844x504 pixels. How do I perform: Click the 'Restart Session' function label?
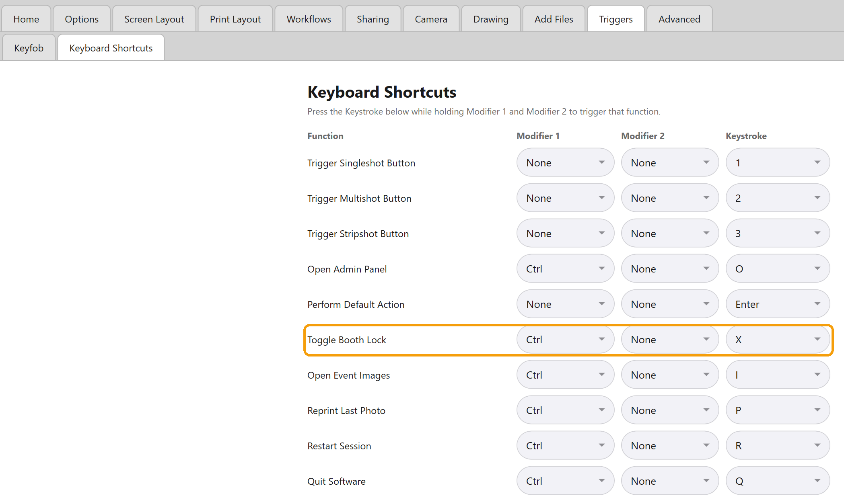tap(339, 446)
